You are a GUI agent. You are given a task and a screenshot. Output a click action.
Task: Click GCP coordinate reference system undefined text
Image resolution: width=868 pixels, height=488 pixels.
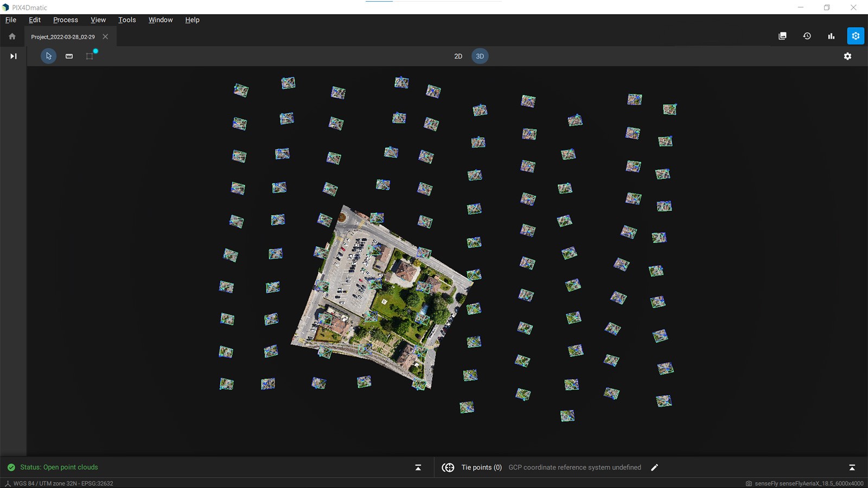click(x=575, y=467)
